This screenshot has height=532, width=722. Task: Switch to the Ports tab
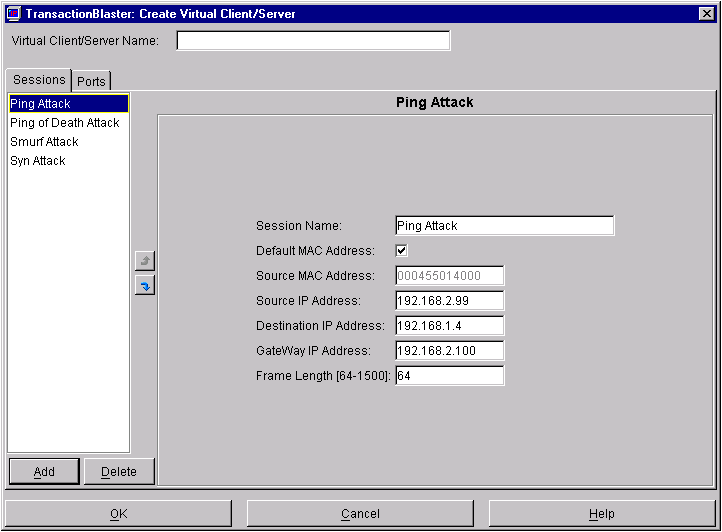click(x=91, y=81)
